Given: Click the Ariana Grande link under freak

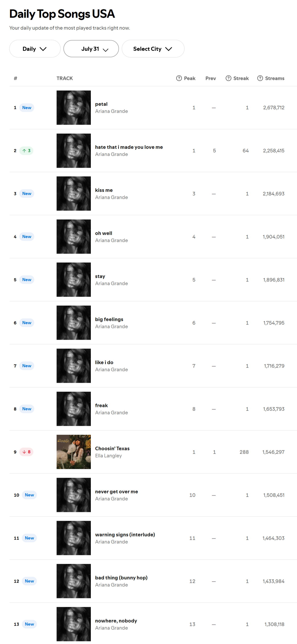Looking at the screenshot, I should tap(112, 413).
